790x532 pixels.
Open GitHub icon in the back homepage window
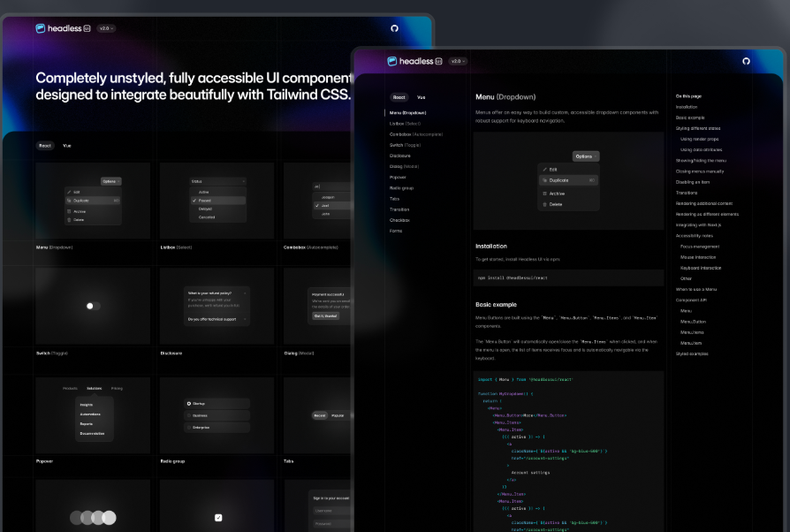[394, 28]
